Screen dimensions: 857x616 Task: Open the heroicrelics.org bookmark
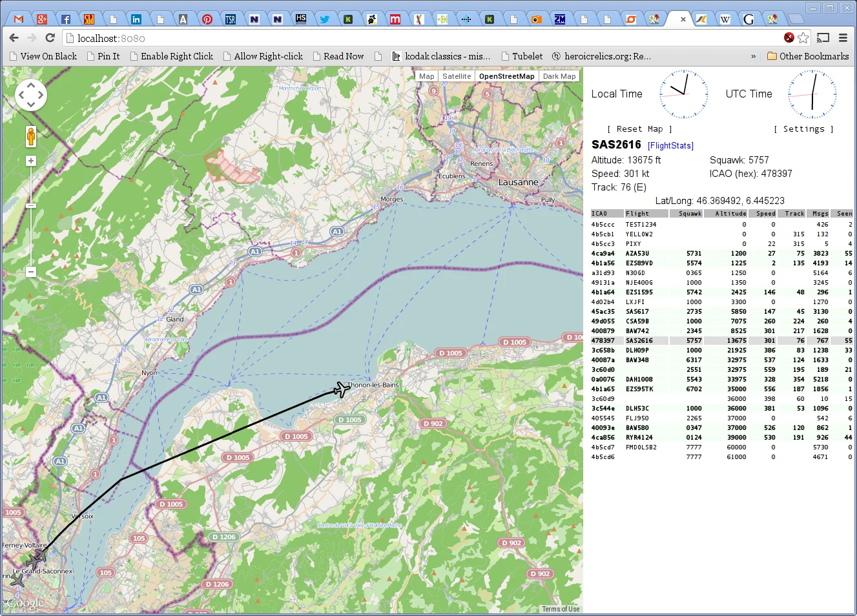(x=601, y=57)
